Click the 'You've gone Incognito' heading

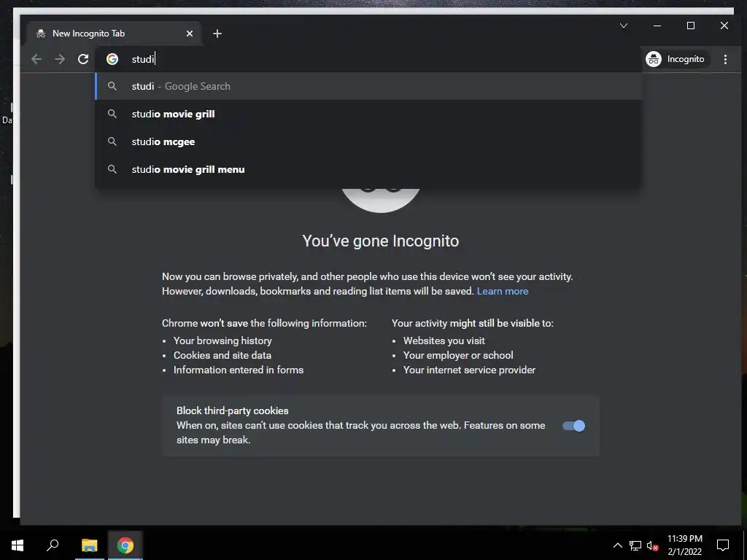coord(380,241)
